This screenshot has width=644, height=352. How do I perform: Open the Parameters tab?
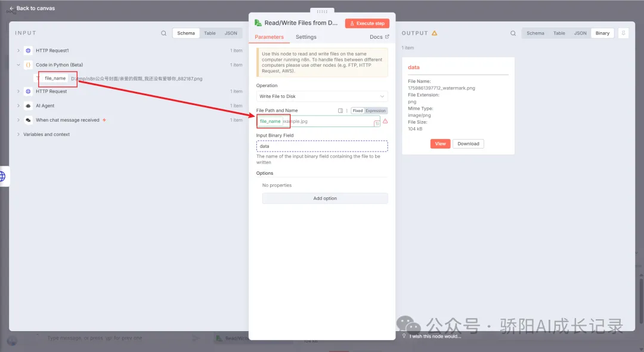click(269, 37)
